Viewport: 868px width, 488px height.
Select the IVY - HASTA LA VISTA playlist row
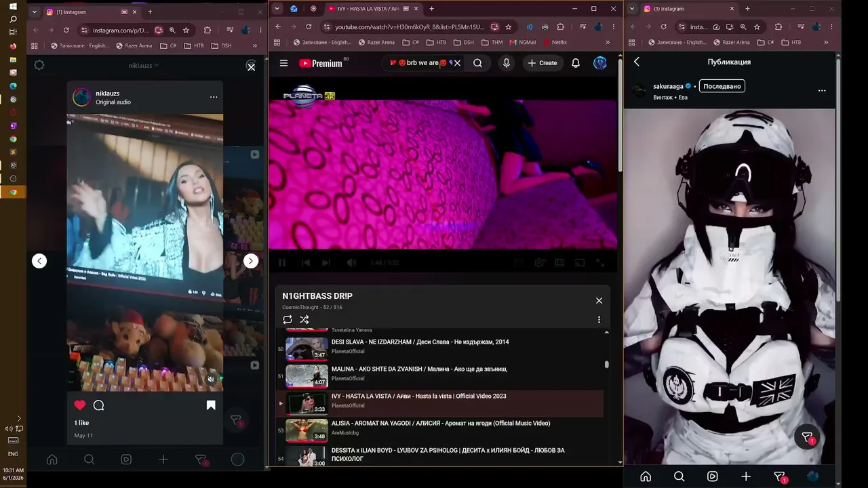click(439, 403)
